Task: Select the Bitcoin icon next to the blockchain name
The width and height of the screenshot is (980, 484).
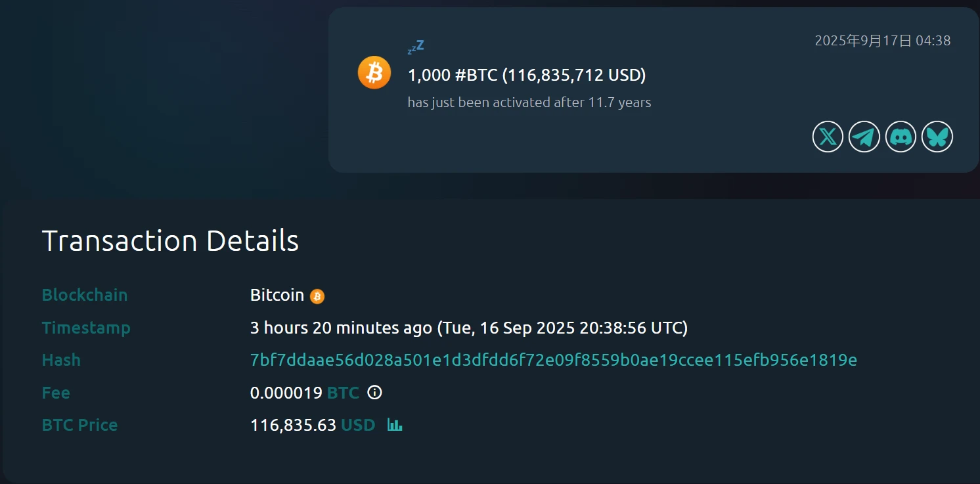Action: point(317,296)
